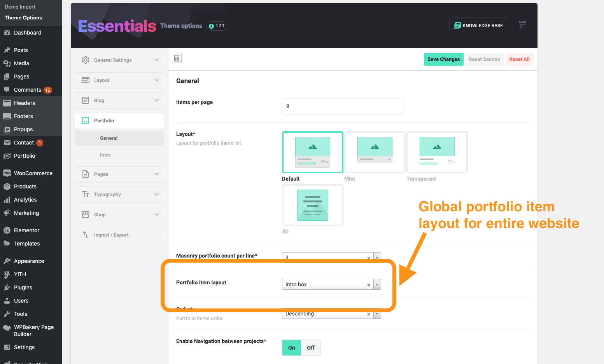
Task: Expand the Blog options section
Action: click(x=119, y=100)
